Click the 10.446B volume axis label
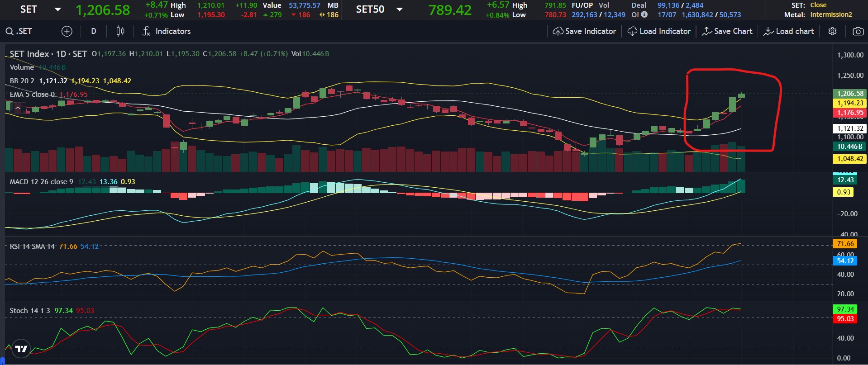 pos(850,147)
